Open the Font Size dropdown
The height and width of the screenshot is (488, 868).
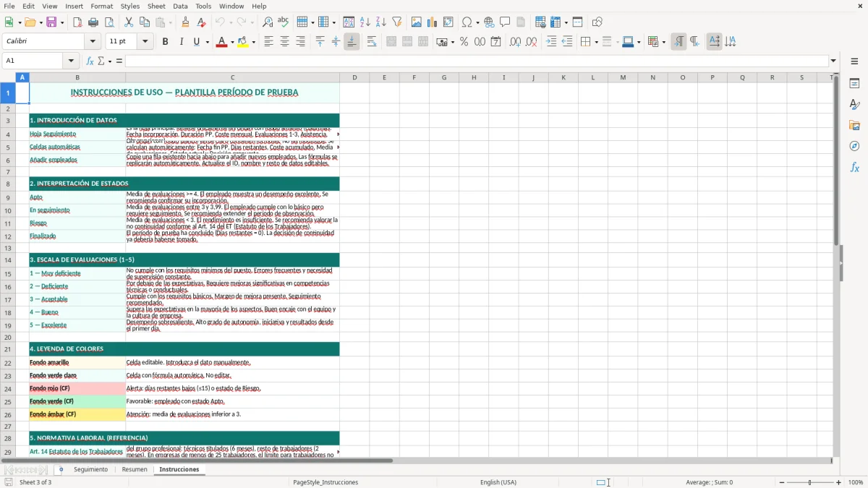pyautogui.click(x=145, y=42)
